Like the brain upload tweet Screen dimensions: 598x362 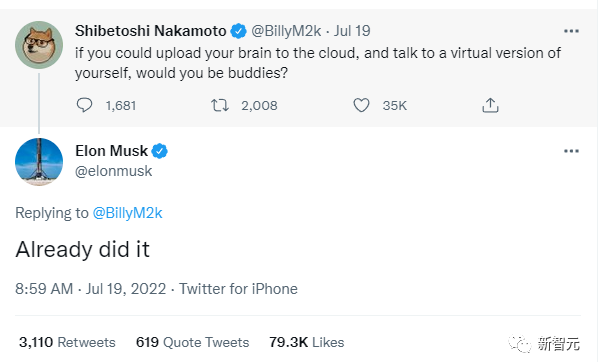click(361, 105)
